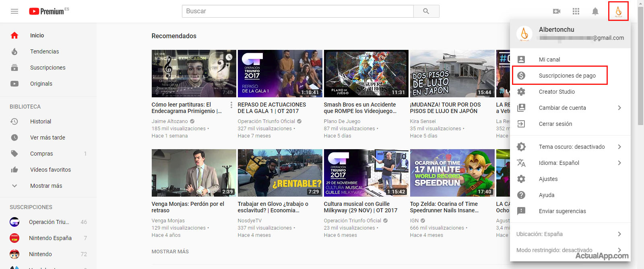644x269 pixels.
Task: Open Creator Studio from account menu
Action: [570, 92]
